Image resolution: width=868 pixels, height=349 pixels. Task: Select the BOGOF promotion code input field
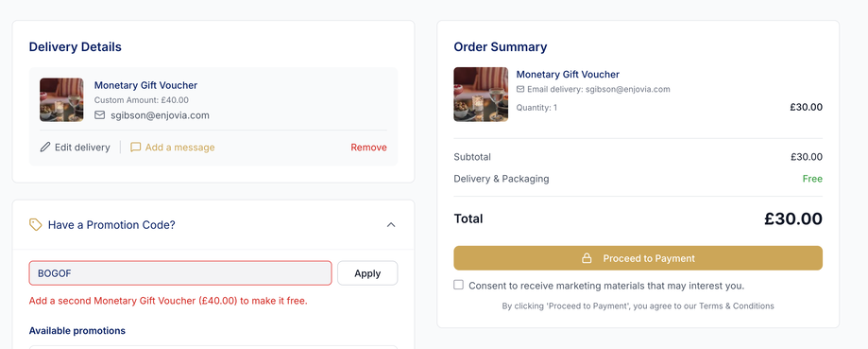click(x=180, y=273)
